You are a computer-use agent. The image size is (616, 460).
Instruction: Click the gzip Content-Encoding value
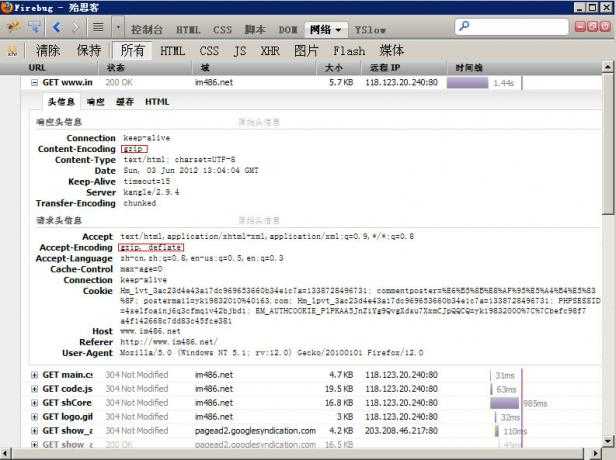134,149
